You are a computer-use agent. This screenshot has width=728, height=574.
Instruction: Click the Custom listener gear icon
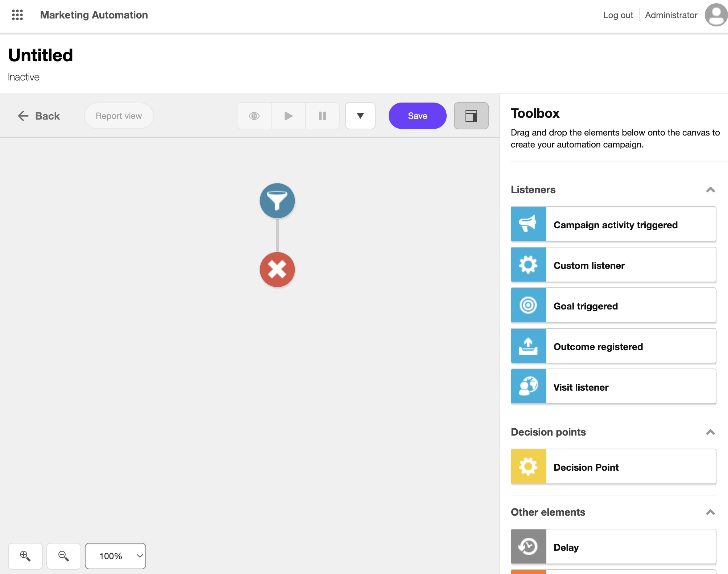click(529, 265)
